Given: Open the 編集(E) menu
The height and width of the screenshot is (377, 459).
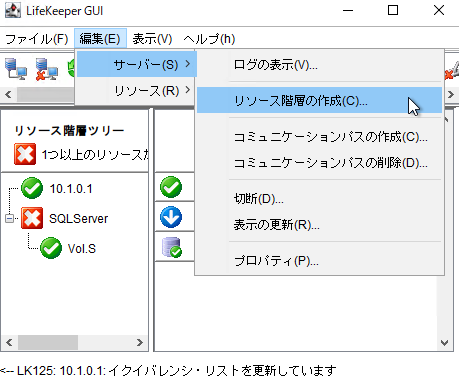Looking at the screenshot, I should coord(100,39).
